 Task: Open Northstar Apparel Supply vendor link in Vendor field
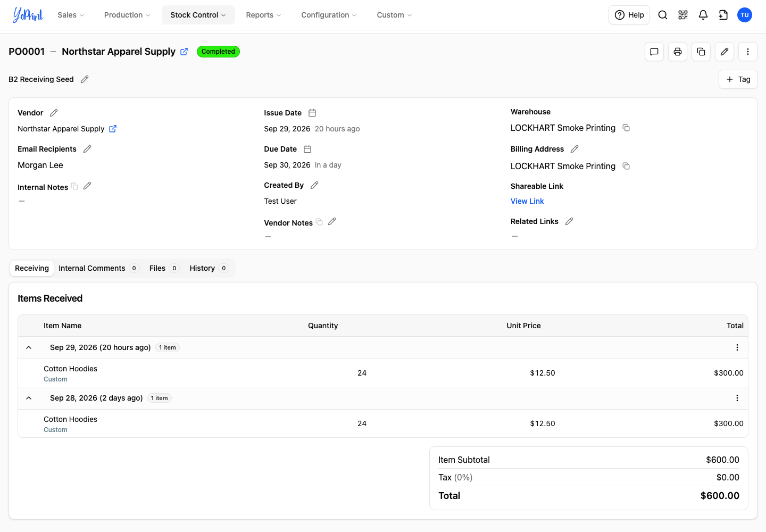pyautogui.click(x=113, y=129)
